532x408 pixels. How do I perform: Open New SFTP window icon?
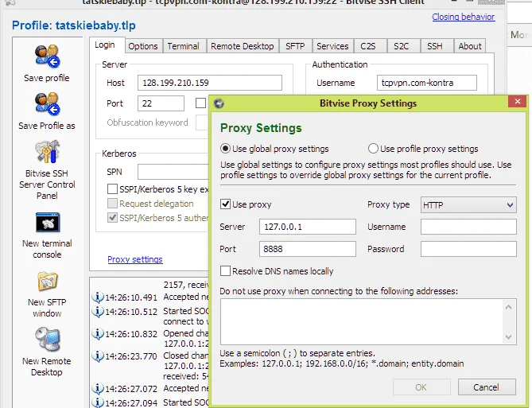pyautogui.click(x=48, y=281)
